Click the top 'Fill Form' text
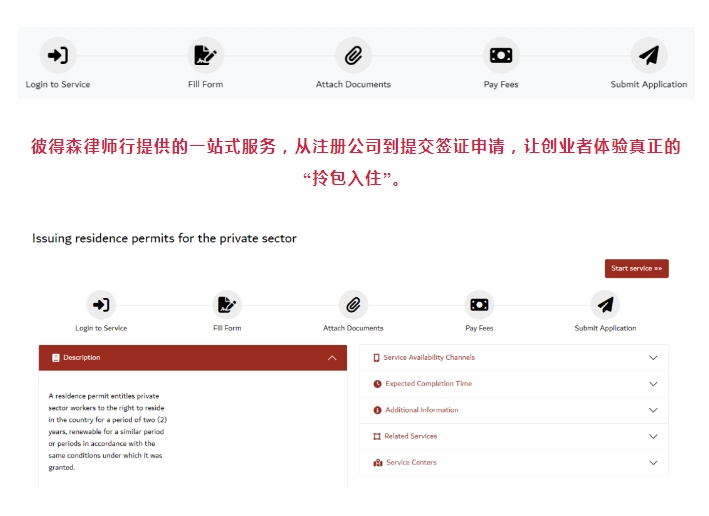This screenshot has width=709, height=516. coord(206,85)
